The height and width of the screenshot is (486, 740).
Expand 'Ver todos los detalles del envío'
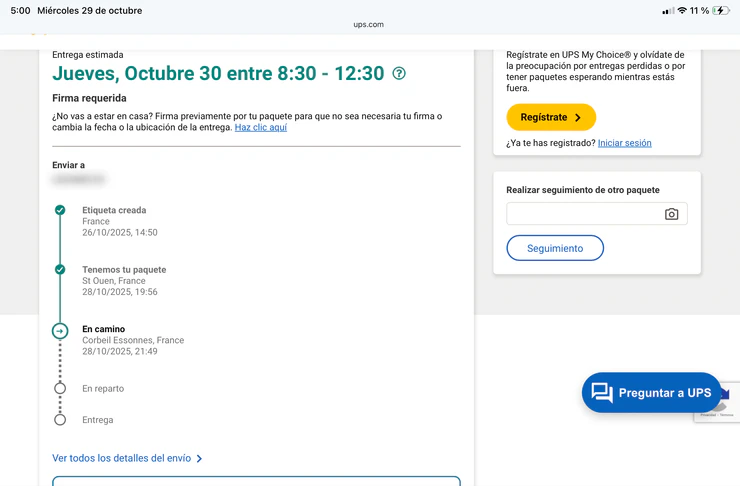point(127,458)
